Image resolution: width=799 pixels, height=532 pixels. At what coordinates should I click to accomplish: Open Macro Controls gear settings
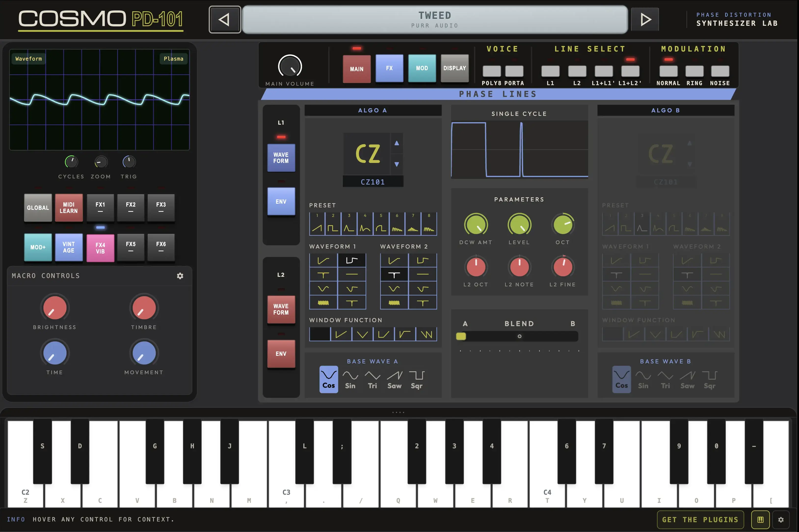tap(180, 276)
